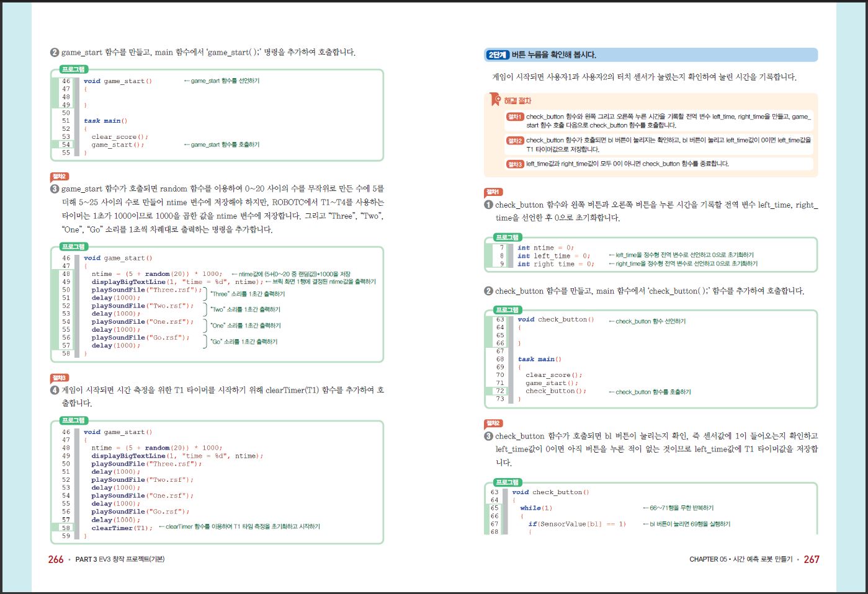Click footer text CHAPTER 05 시간 예측 로봇 만들기
The height and width of the screenshot is (594, 868).
point(741,559)
